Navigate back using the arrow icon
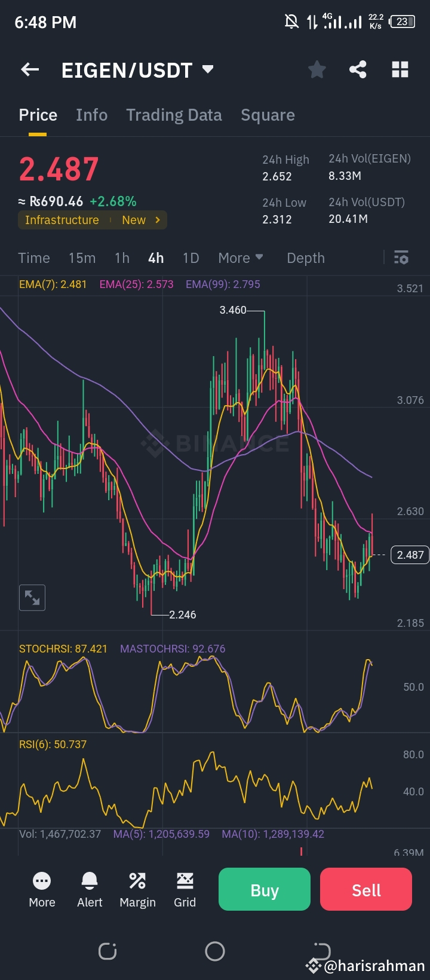Image resolution: width=430 pixels, height=980 pixels. [29, 69]
